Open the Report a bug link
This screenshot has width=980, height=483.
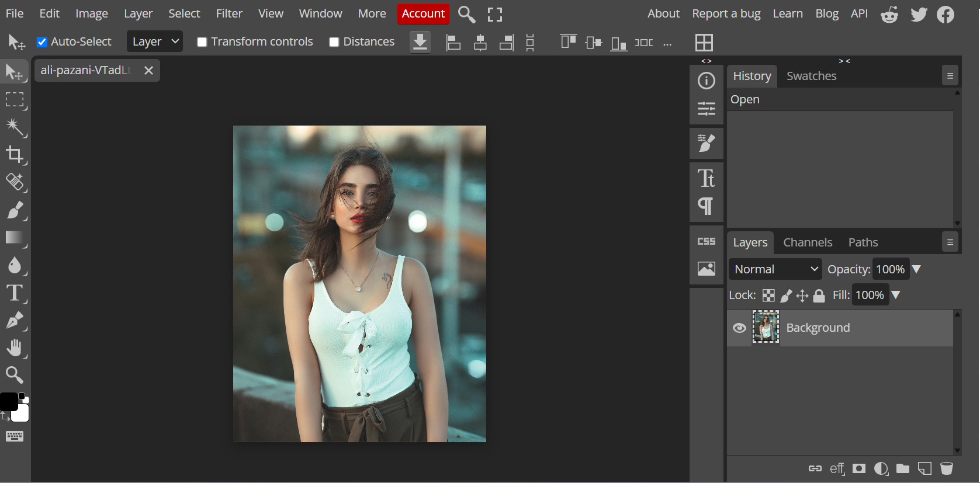point(726,13)
